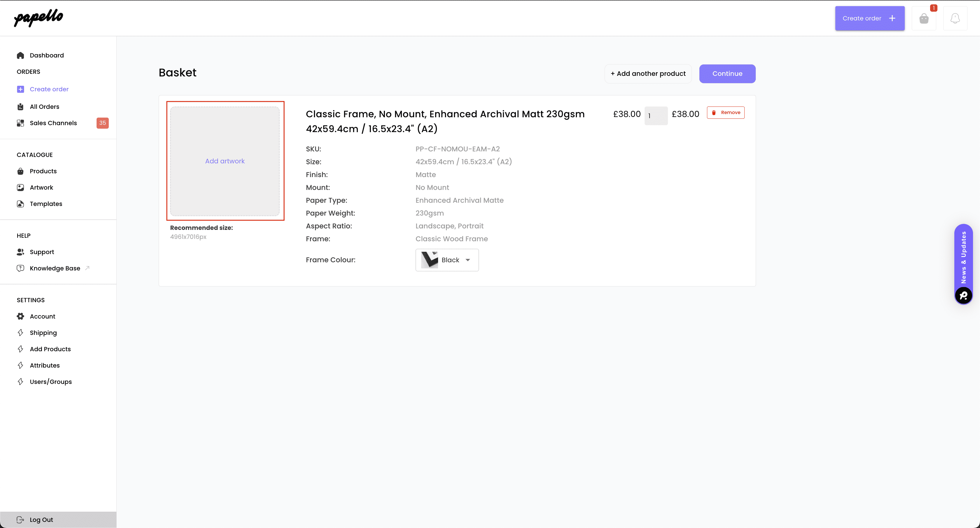Click the Templates file icon

20,204
